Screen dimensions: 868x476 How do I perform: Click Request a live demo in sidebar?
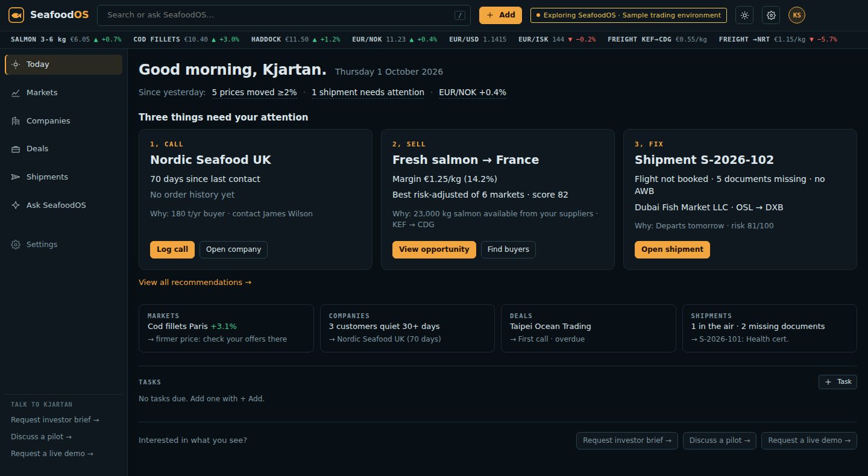52,454
